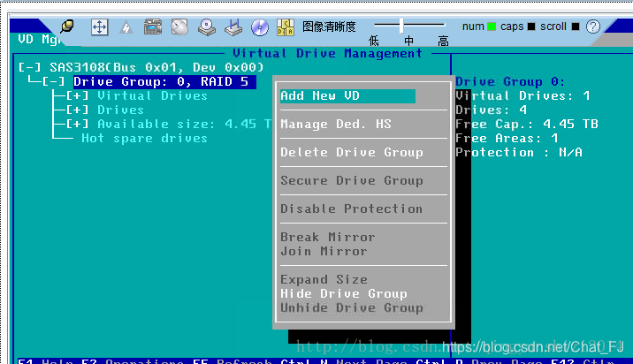
Task: Click the full-screen arrows icon
Action: coord(99,27)
